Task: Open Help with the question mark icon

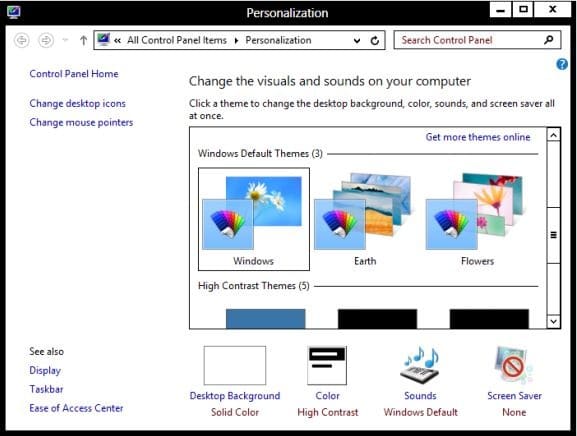Action: tap(562, 64)
